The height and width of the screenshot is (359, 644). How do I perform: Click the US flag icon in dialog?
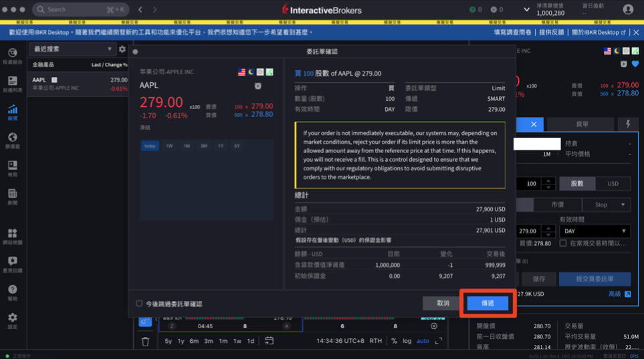click(x=241, y=72)
